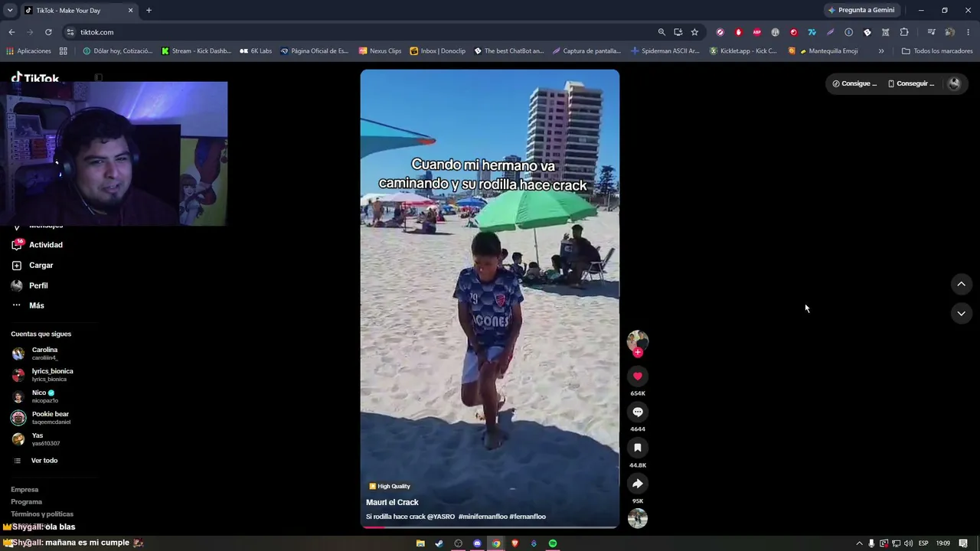980x551 pixels.
Task: Open the lyrics_bionica followed account
Action: pyautogui.click(x=52, y=375)
